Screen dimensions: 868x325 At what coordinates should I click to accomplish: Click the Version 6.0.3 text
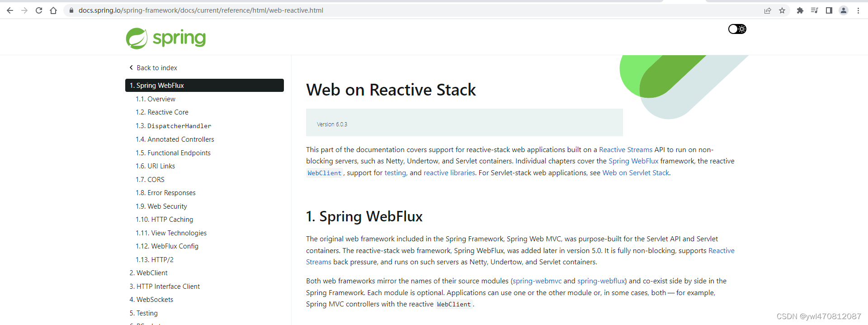click(x=332, y=124)
